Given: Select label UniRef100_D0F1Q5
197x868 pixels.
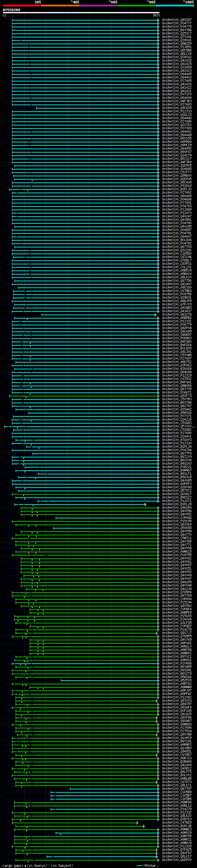Looking at the screenshot, I should 176,711.
